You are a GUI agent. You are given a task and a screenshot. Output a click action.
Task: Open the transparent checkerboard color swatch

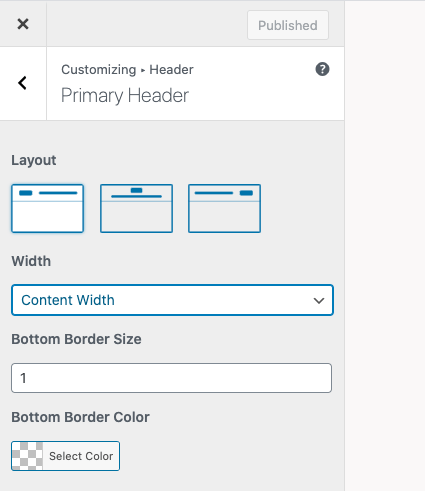27,456
